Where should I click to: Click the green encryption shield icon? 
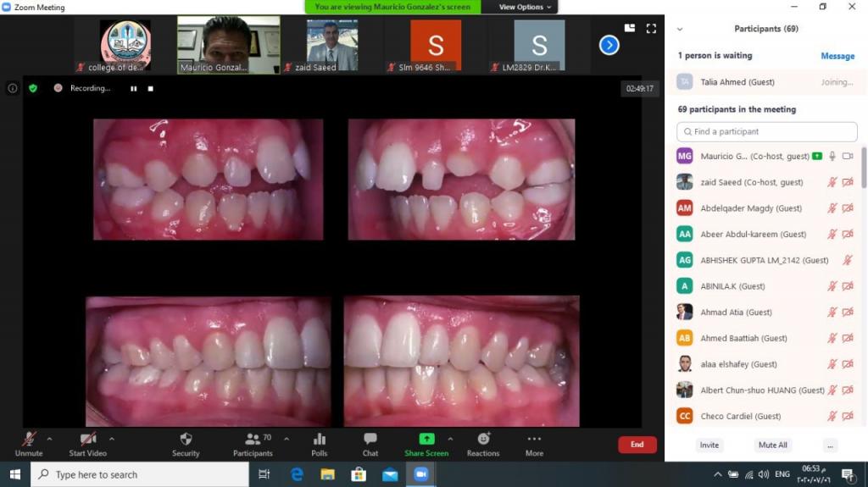pyautogui.click(x=33, y=88)
